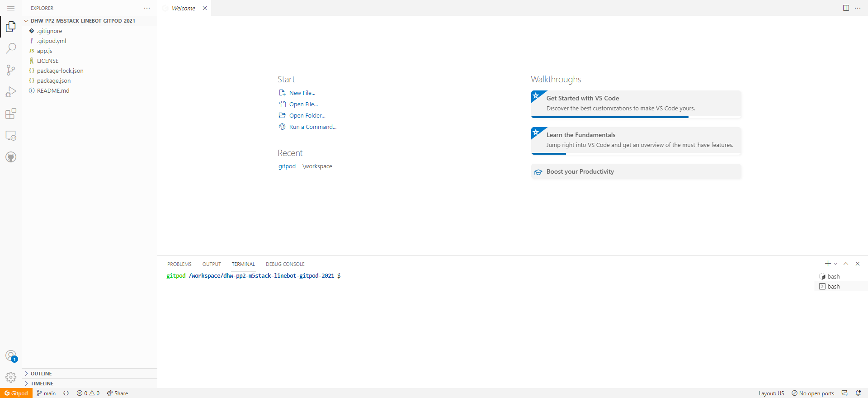The height and width of the screenshot is (398, 868).
Task: Open notifications bell in status bar
Action: [858, 393]
